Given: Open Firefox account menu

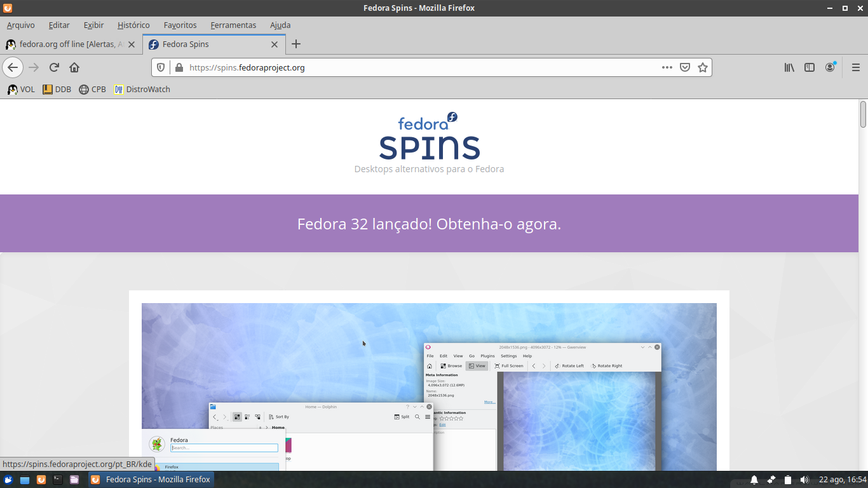Looking at the screenshot, I should [830, 67].
